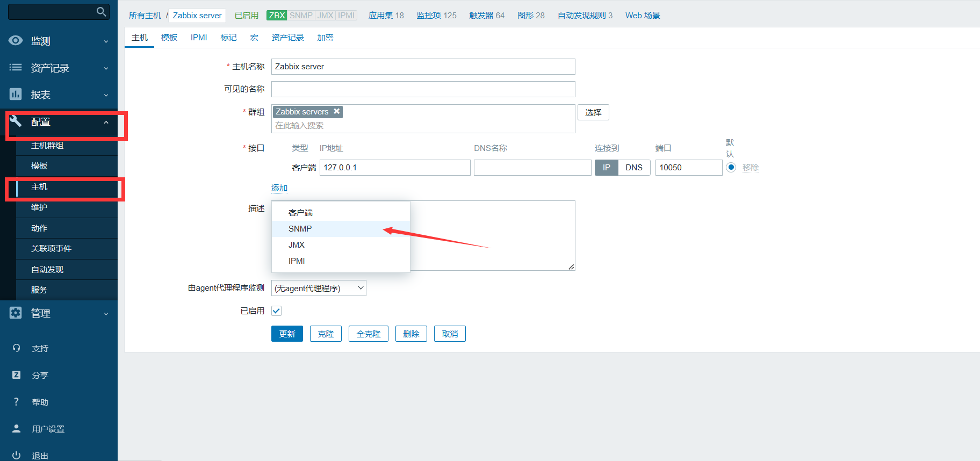Image resolution: width=980 pixels, height=461 pixels.
Task: Open 动作 in the sidebar
Action: tap(67, 228)
